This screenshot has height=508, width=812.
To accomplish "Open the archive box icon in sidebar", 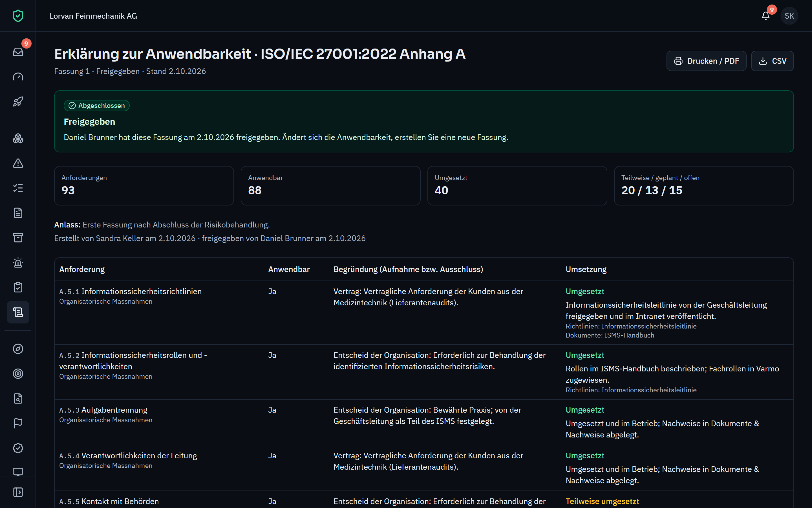I will [x=18, y=238].
